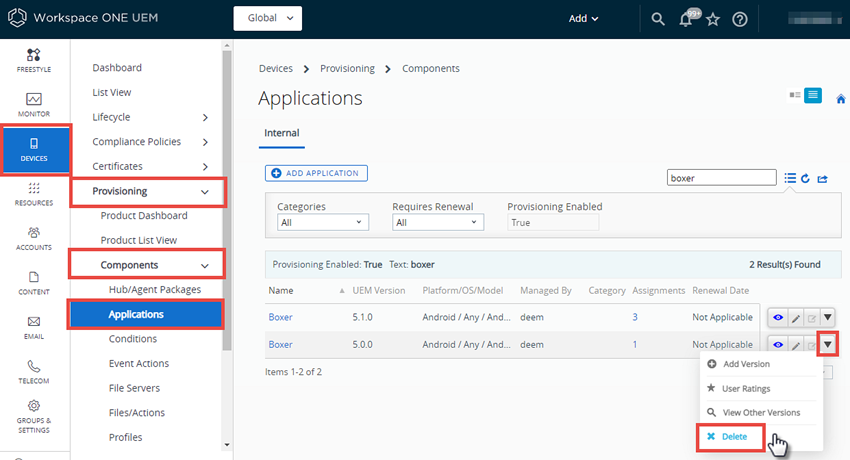
Task: Open Product List View
Action: [139, 240]
